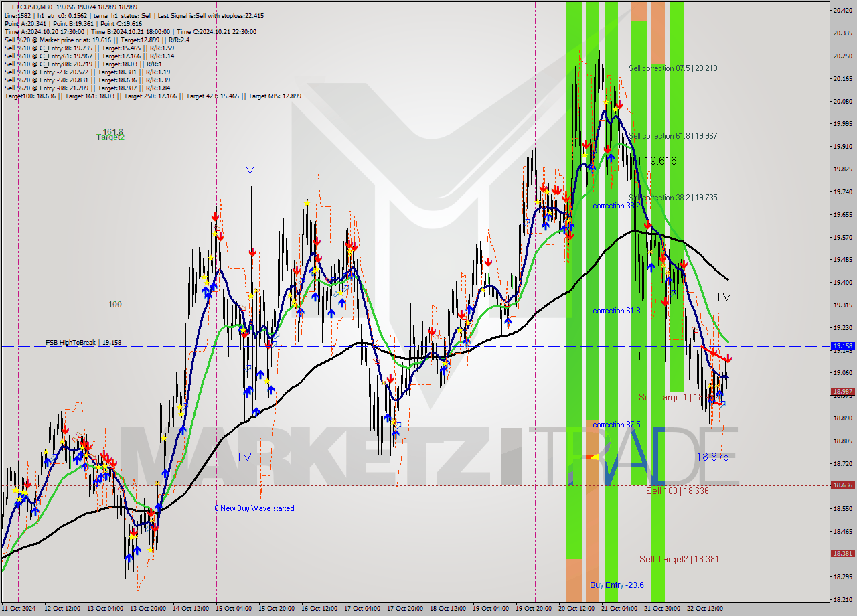
Task: Click the 20.080 price axis value
Action: [842, 101]
